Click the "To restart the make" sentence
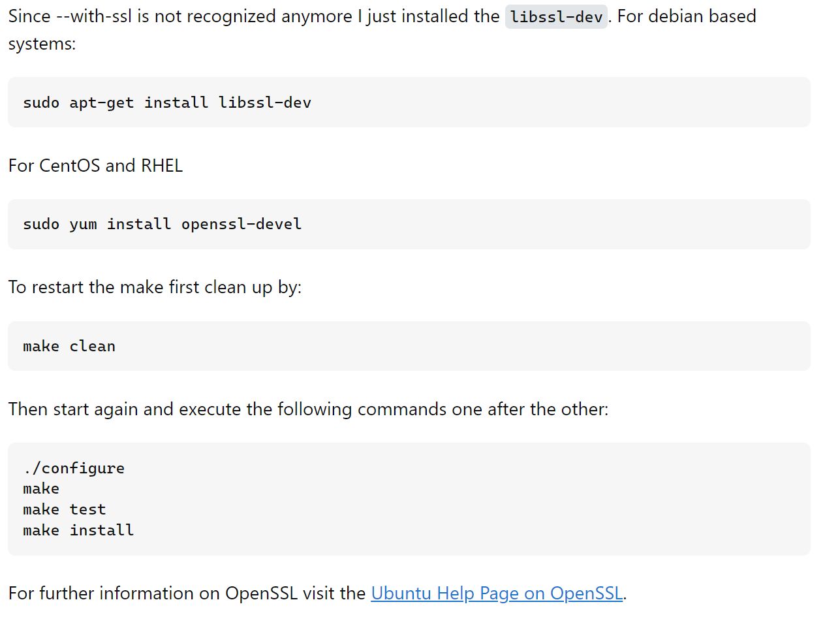 155,287
